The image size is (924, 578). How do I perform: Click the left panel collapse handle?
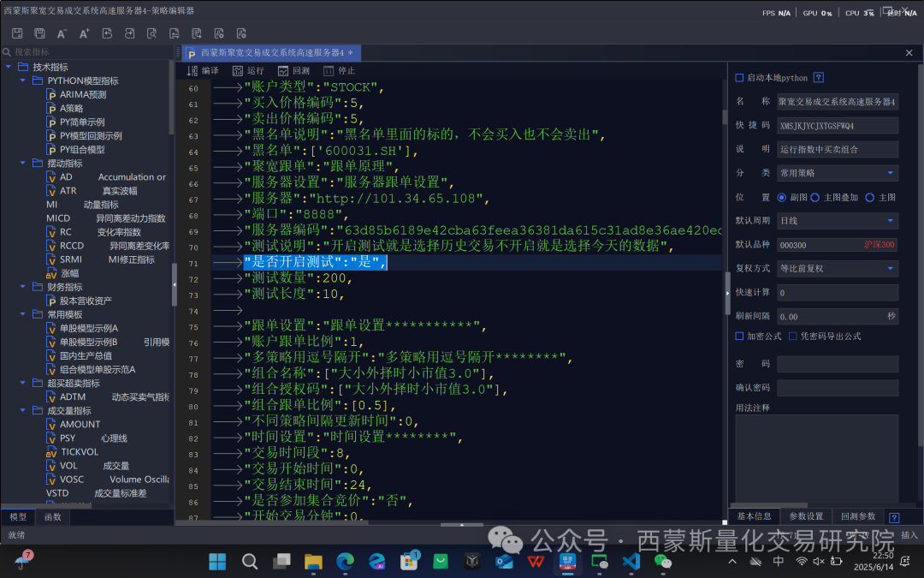pyautogui.click(x=175, y=284)
